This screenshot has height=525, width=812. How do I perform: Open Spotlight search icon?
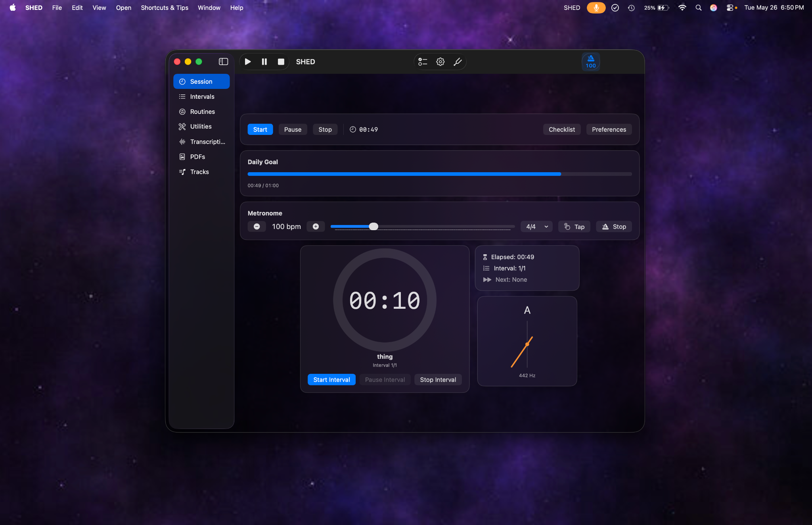point(699,8)
